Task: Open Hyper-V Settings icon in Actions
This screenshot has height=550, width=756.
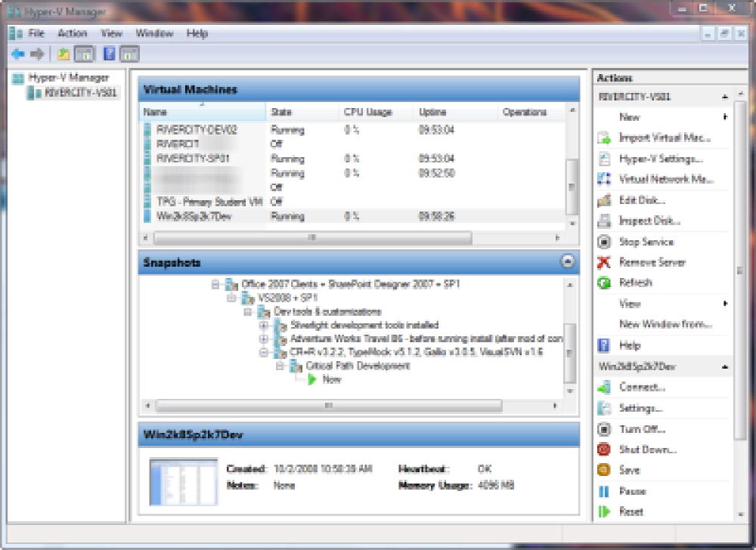Action: (604, 159)
